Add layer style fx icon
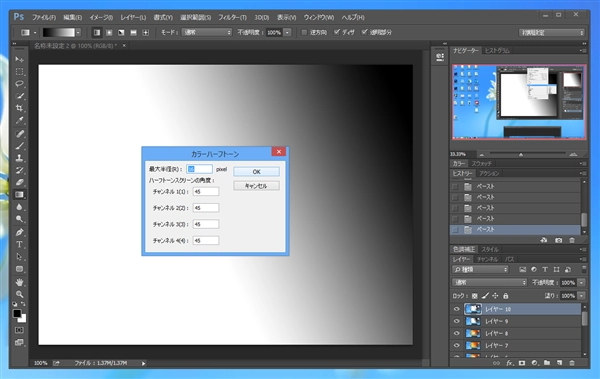This screenshot has width=600, height=379. pos(509,363)
